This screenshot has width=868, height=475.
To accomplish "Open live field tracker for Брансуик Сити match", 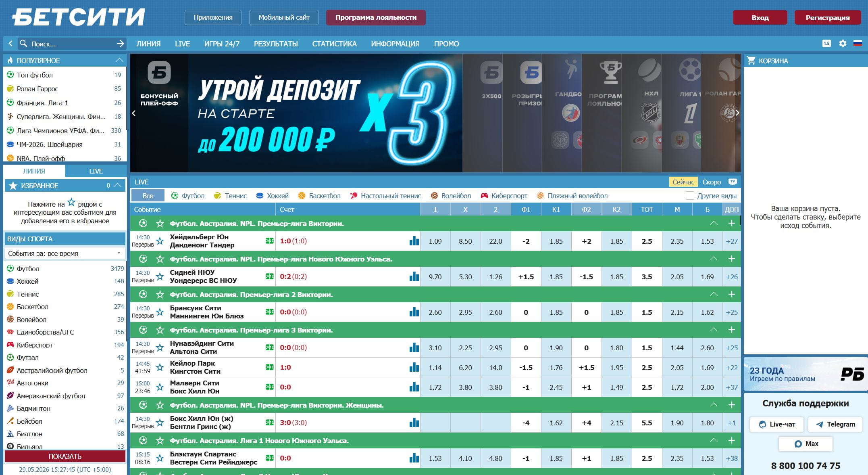I will [x=270, y=312].
